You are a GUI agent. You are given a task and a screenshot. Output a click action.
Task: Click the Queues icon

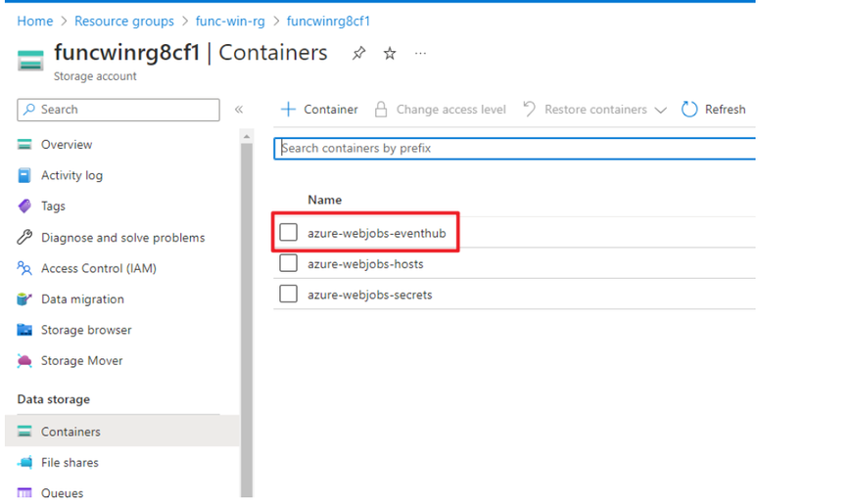[x=24, y=492]
